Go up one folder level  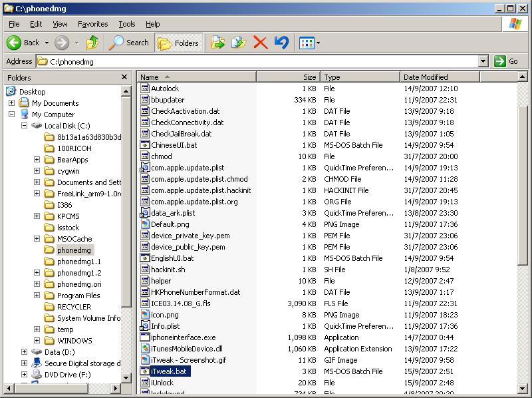pyautogui.click(x=92, y=43)
